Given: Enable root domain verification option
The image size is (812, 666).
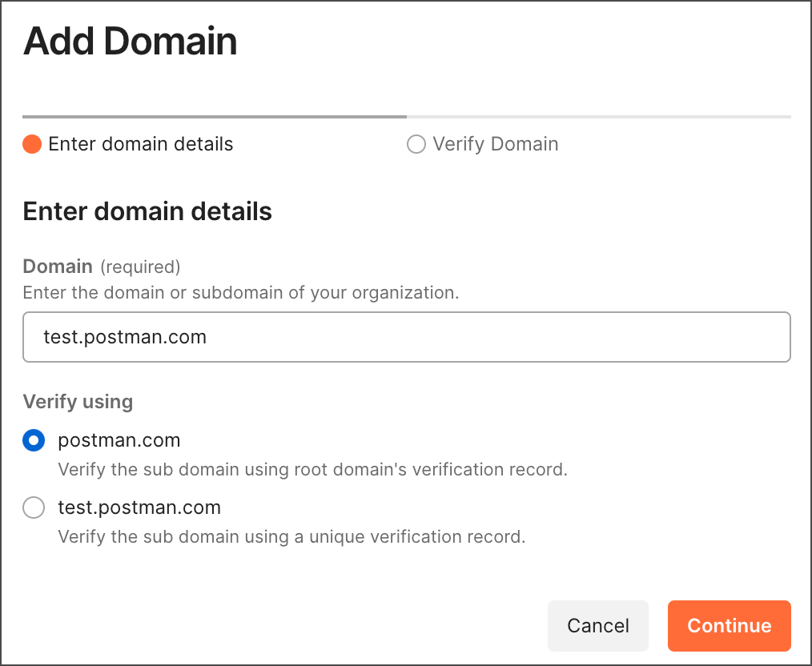Looking at the screenshot, I should (x=34, y=439).
